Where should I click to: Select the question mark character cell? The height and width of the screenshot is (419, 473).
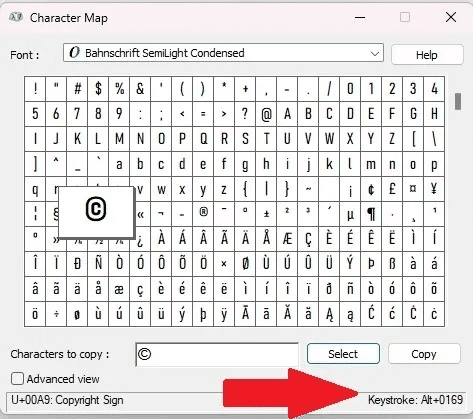click(245, 114)
